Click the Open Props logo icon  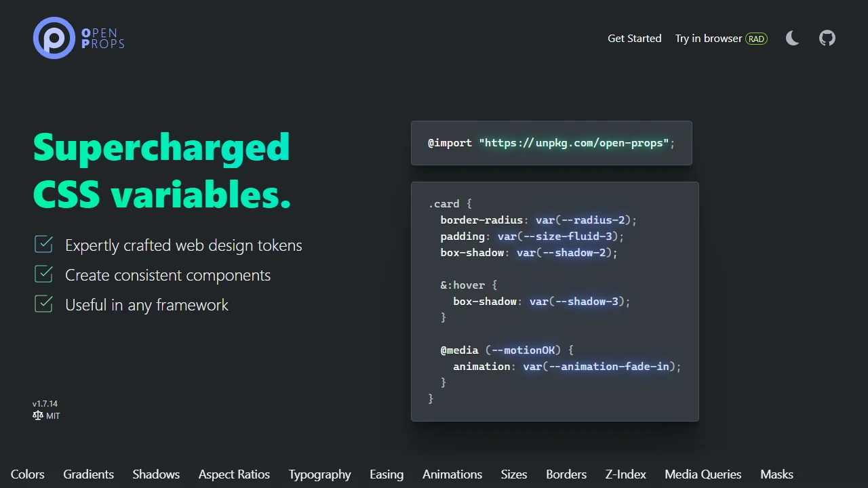pyautogui.click(x=54, y=38)
